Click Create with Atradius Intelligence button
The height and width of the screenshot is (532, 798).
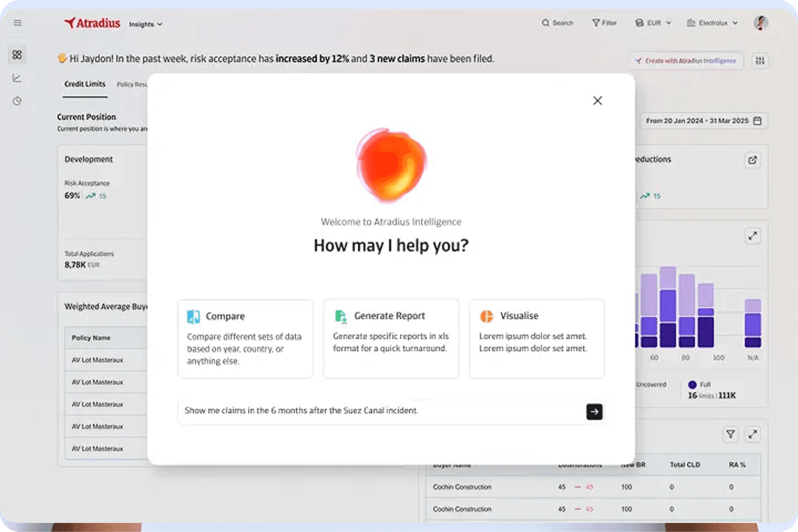pyautogui.click(x=687, y=61)
